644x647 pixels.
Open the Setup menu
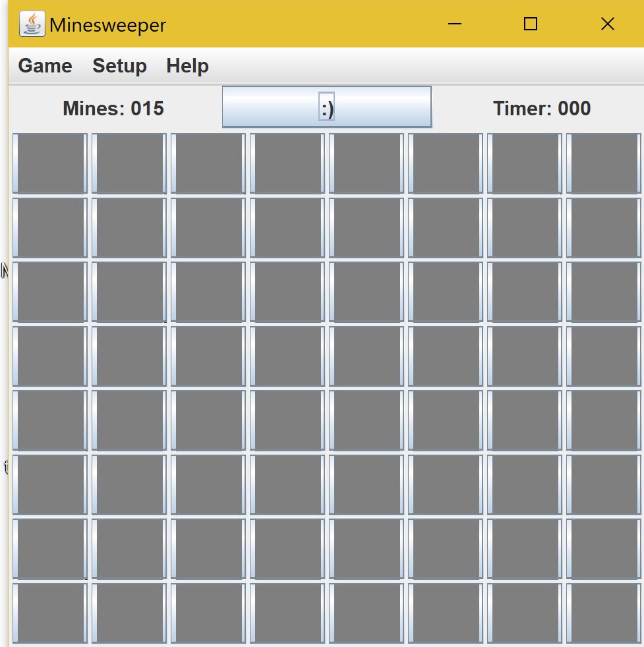119,66
